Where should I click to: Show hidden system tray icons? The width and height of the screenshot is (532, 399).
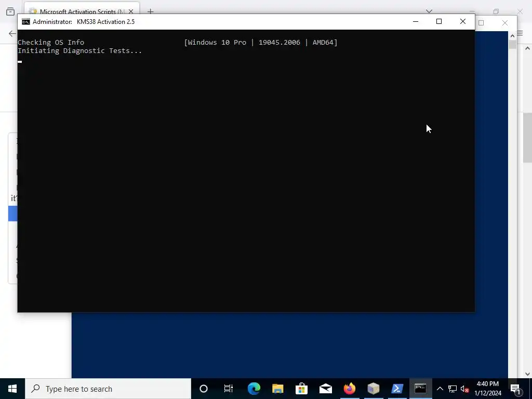coord(440,389)
